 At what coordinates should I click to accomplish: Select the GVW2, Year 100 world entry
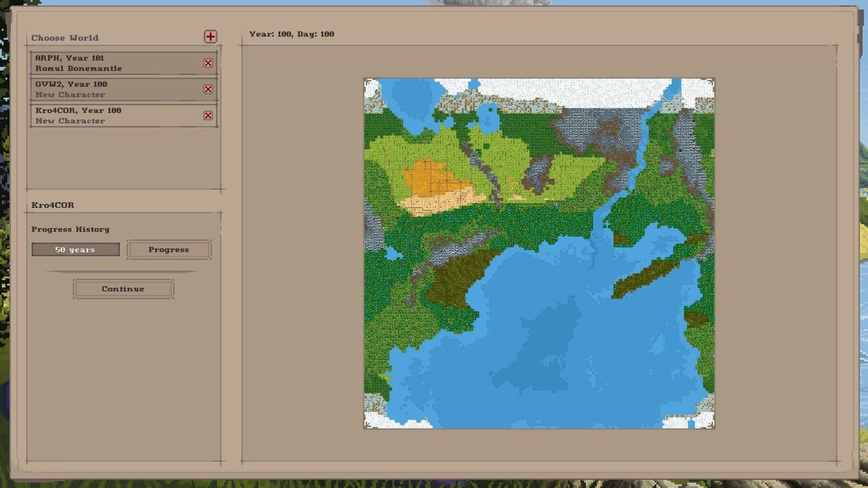[x=123, y=89]
